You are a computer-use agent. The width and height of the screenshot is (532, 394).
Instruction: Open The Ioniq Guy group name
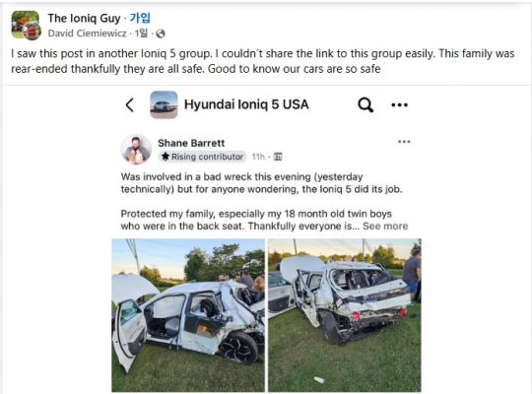coord(84,18)
